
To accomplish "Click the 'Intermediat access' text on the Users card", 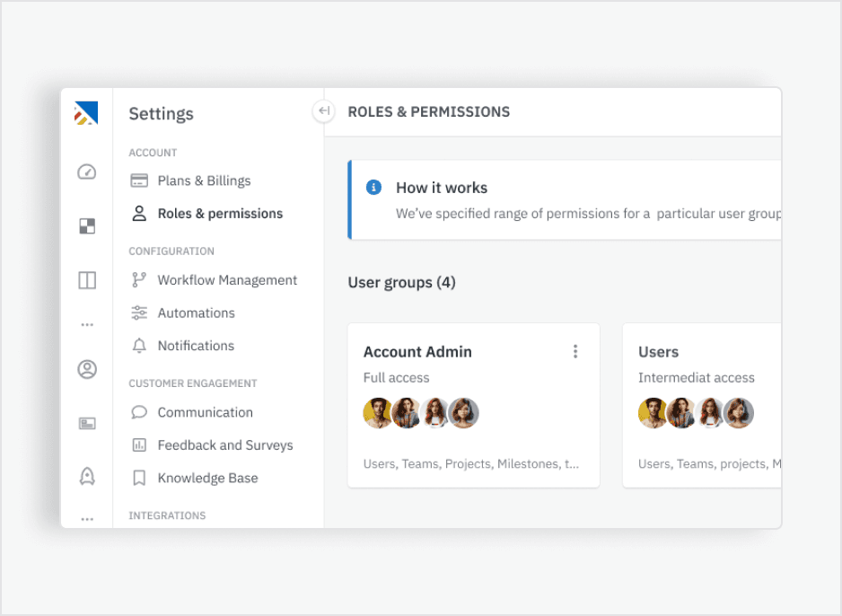I will (697, 377).
